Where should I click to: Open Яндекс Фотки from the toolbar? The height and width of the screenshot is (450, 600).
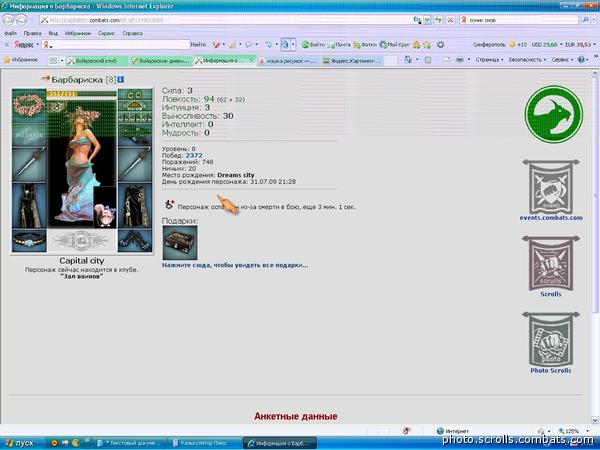coord(365,45)
